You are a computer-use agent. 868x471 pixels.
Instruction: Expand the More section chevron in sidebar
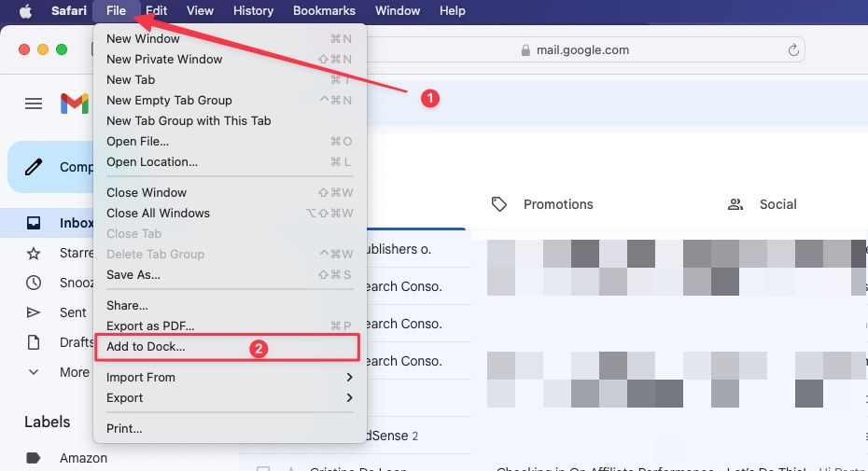point(34,372)
